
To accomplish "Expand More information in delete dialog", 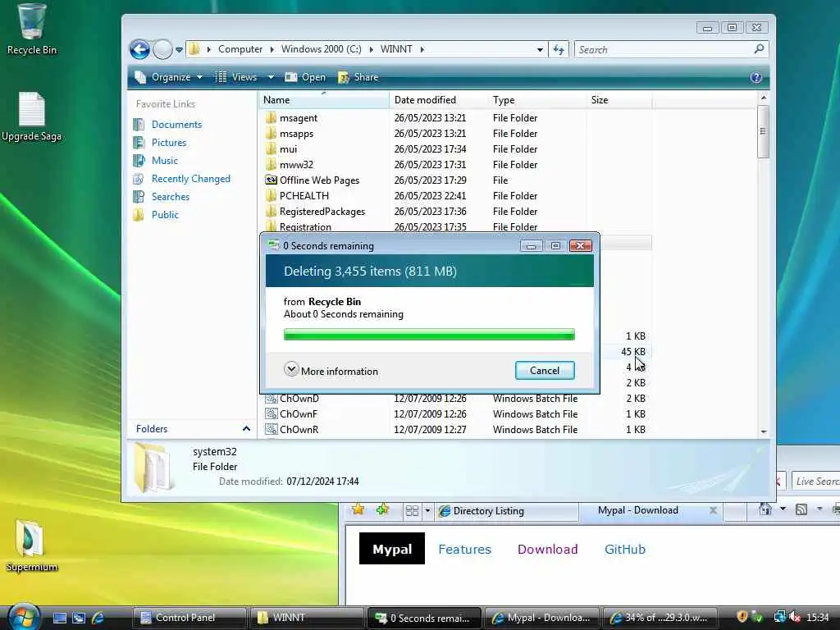I will coord(331,371).
